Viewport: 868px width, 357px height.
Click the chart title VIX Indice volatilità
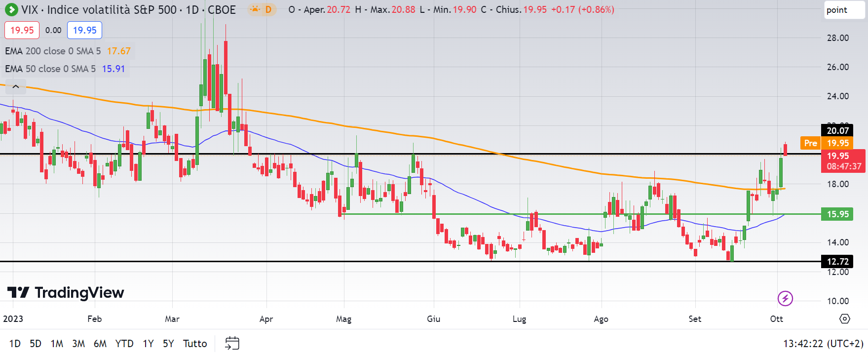pyautogui.click(x=128, y=9)
